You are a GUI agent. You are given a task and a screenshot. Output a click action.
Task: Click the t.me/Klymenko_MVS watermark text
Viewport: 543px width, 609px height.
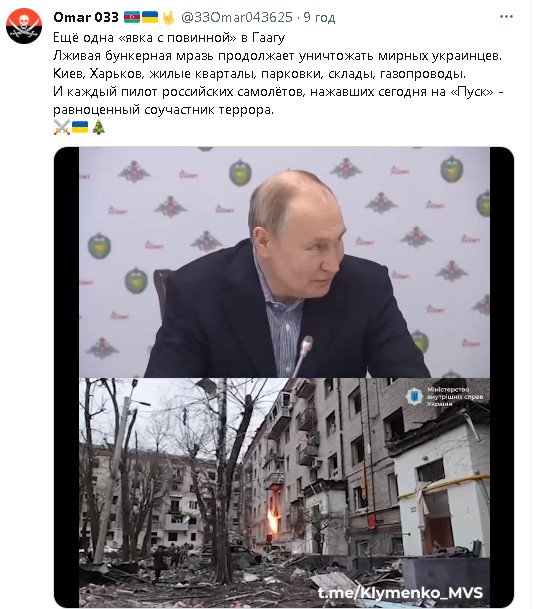400,593
